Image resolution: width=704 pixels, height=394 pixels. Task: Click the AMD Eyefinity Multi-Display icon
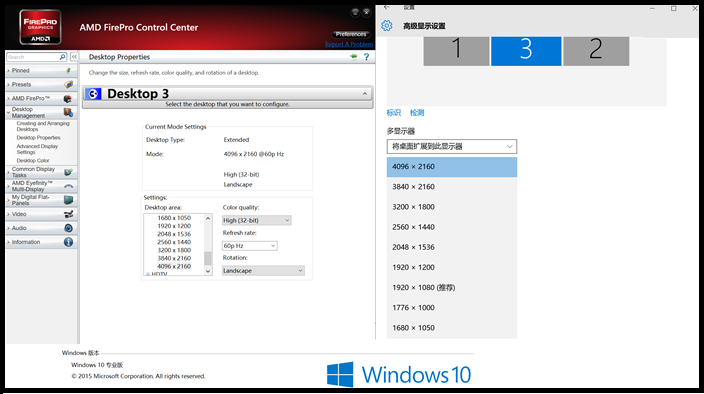coord(68,186)
